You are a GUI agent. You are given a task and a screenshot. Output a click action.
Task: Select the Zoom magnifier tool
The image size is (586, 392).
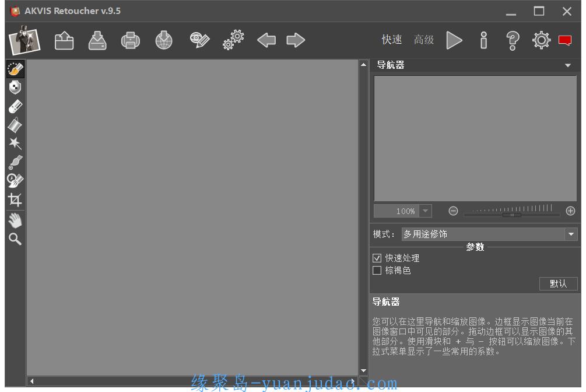point(15,239)
